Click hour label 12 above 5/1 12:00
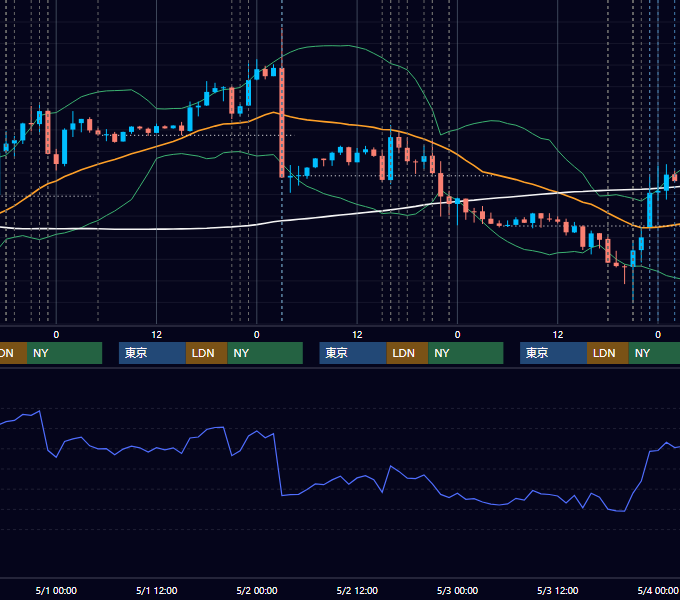Screen dimensions: 680x600 pyautogui.click(x=157, y=335)
